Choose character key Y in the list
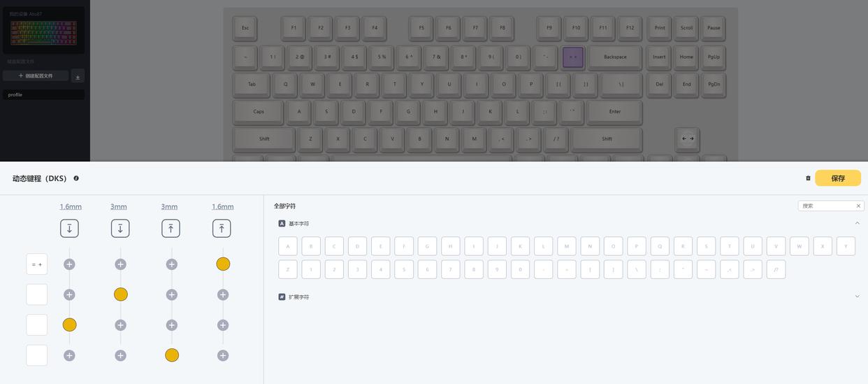Viewport: 868px width, 384px height. click(846, 246)
